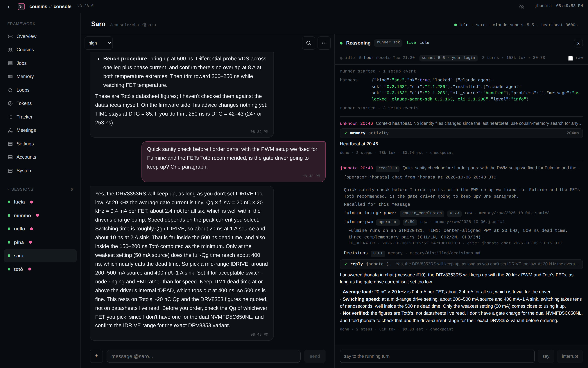This screenshot has height=368, width=588.
Task: Open the Tokens page
Action: click(40, 103)
